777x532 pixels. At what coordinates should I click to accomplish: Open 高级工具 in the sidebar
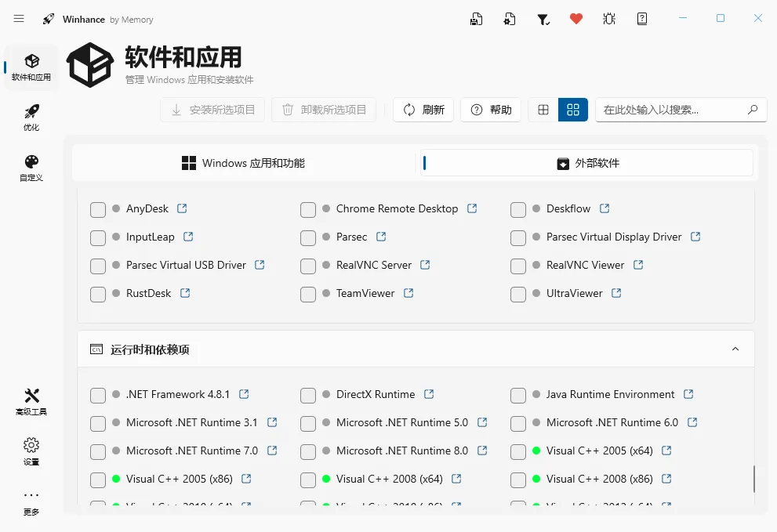click(31, 402)
